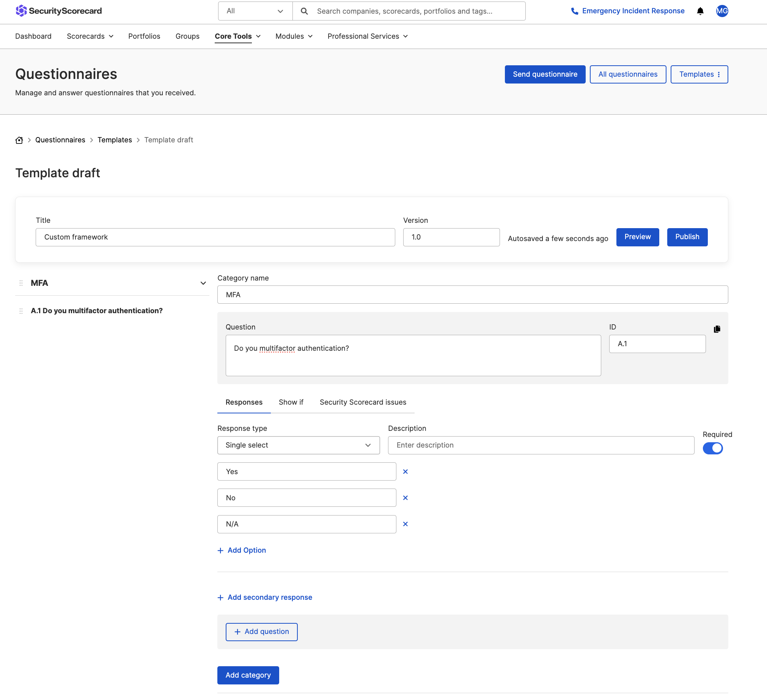The width and height of the screenshot is (767, 700).
Task: Remove the Yes response option
Action: (x=405, y=471)
